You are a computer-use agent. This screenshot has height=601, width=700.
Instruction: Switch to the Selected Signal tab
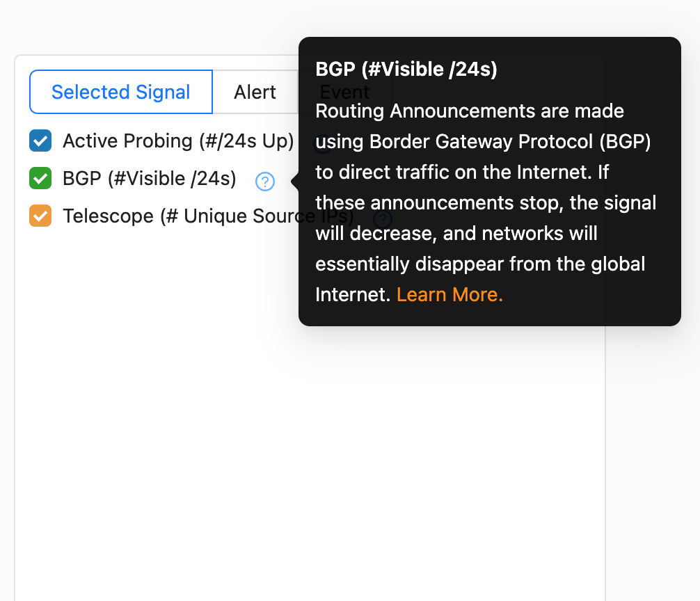(121, 92)
